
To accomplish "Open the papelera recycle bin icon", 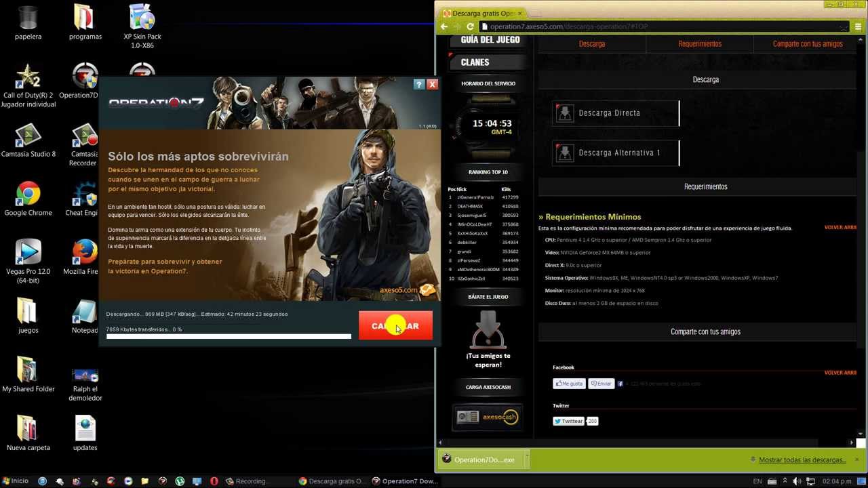I will (x=28, y=22).
